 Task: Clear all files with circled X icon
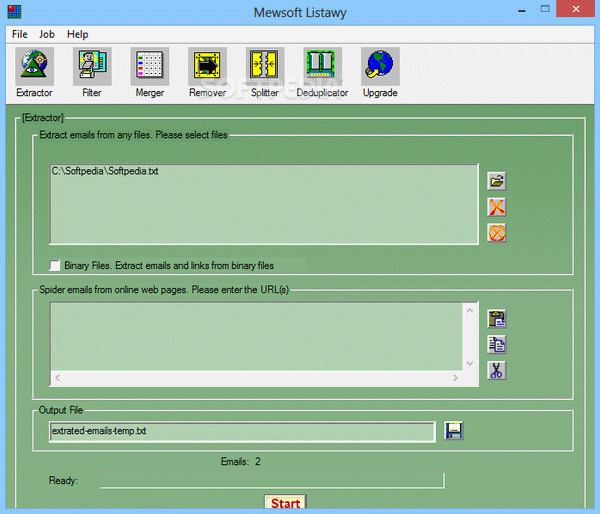coord(497,233)
